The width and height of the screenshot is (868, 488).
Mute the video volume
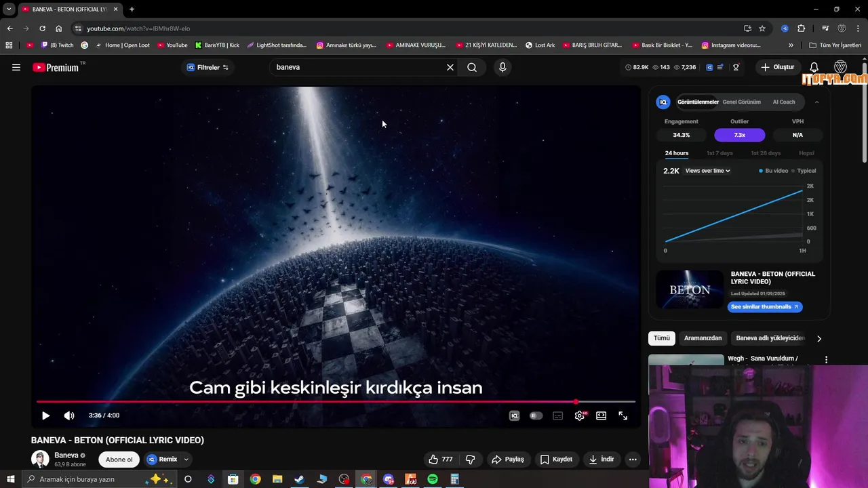pyautogui.click(x=69, y=415)
